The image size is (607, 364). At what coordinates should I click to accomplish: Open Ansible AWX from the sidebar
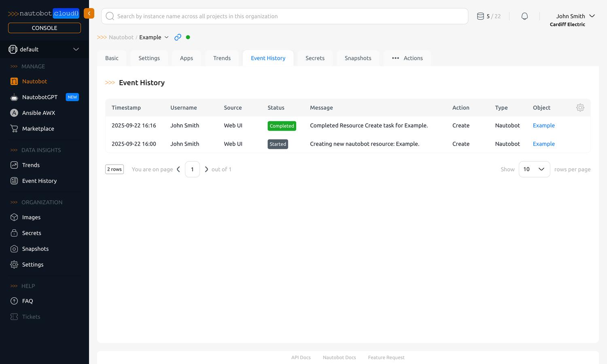pyautogui.click(x=38, y=112)
